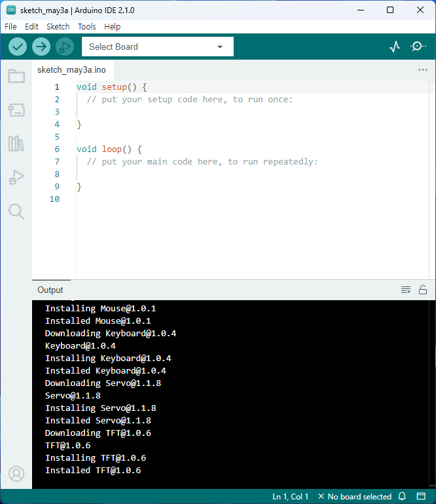
Task: Minimize the Arduino IDE window
Action: pyautogui.click(x=361, y=10)
